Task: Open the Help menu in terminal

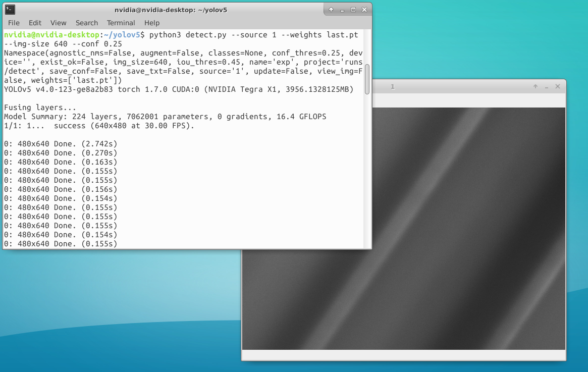Action: coord(152,23)
